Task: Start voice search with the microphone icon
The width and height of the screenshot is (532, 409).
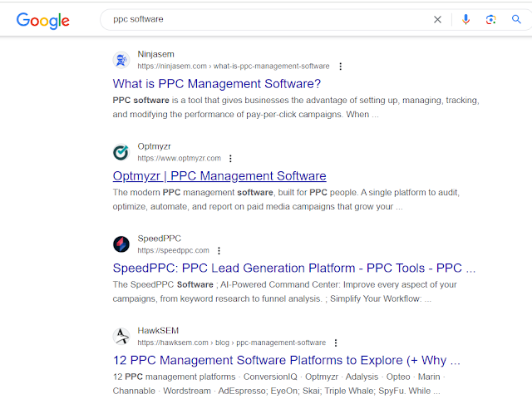Action: click(x=465, y=20)
